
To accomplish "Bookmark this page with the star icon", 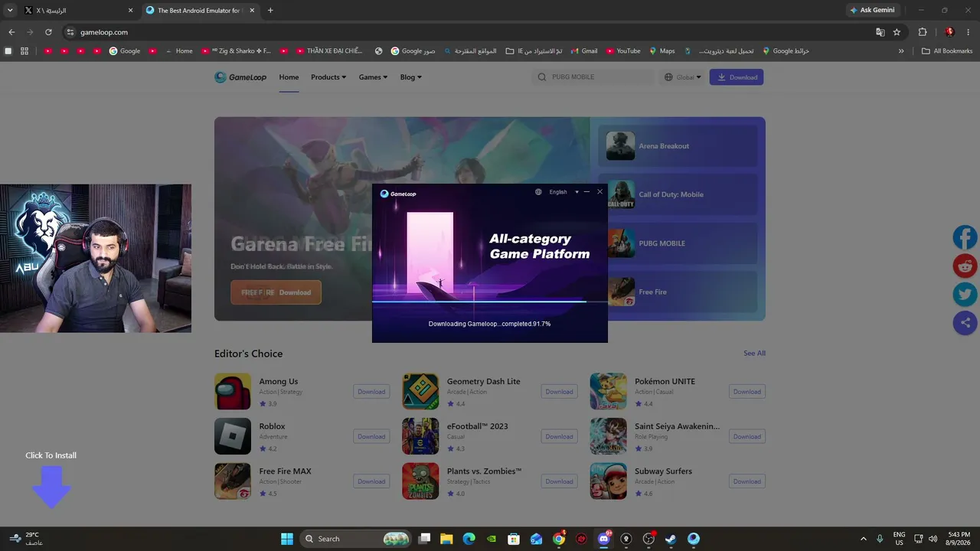I will (897, 32).
